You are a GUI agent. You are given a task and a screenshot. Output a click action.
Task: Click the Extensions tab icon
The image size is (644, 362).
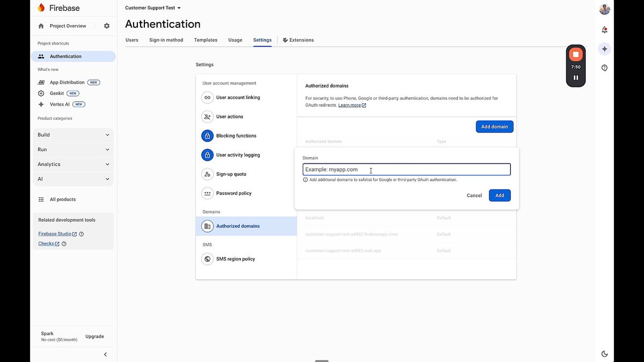(285, 40)
